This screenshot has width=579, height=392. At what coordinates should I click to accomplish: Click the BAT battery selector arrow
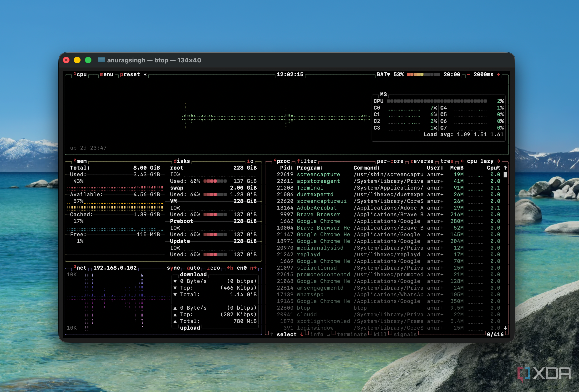(389, 75)
